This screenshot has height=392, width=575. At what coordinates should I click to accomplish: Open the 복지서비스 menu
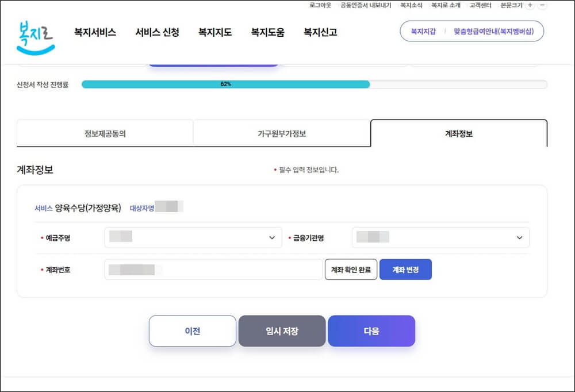point(94,33)
